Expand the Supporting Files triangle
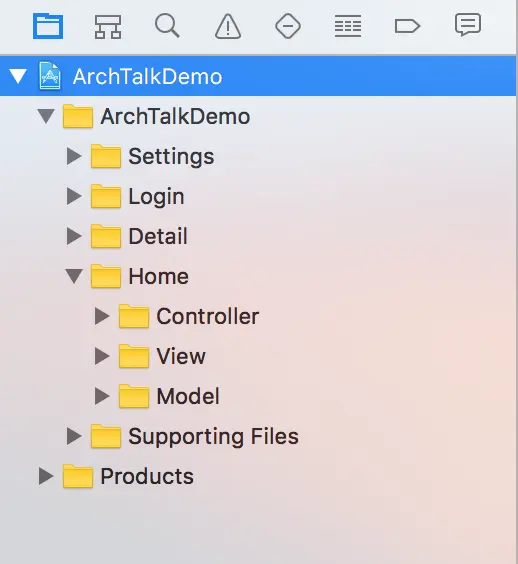Image resolution: width=518 pixels, height=564 pixels. [74, 436]
